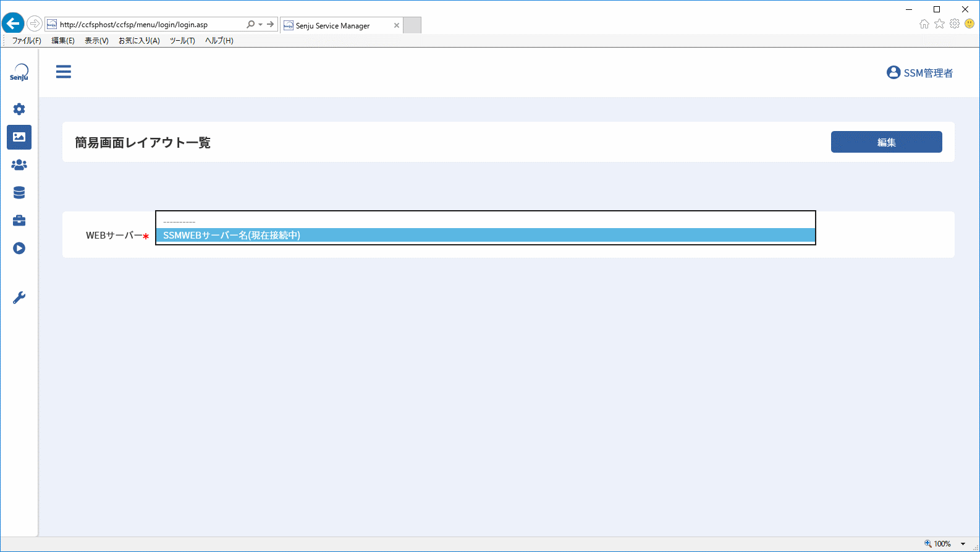
Task: Close the Senju Service Manager tab
Action: click(397, 25)
